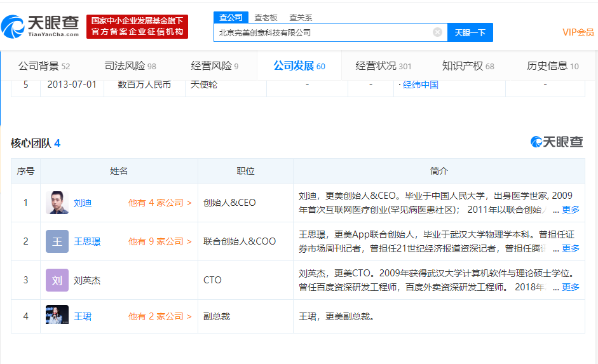Click the 创始人&CEO position cell

point(245,203)
